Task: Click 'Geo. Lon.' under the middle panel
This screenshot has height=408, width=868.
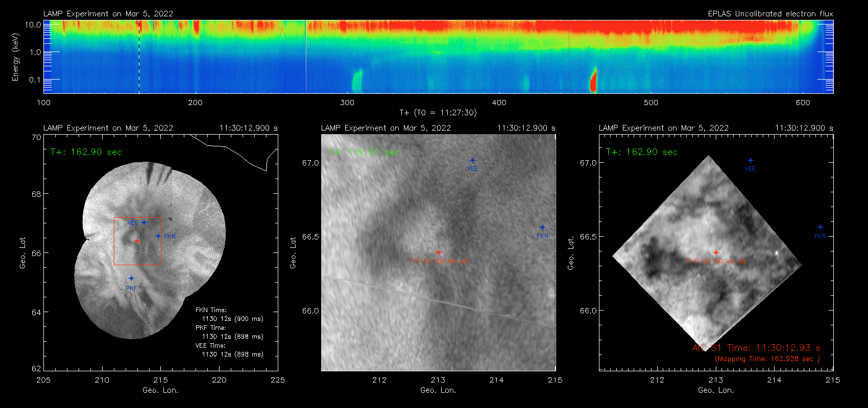Action: pyautogui.click(x=438, y=390)
